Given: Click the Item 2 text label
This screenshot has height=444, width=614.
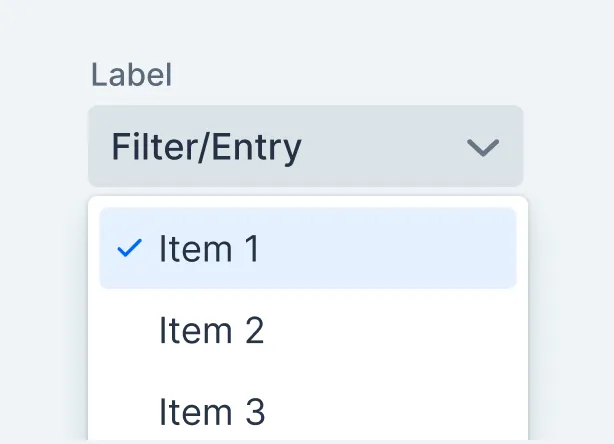Looking at the screenshot, I should click(211, 330).
